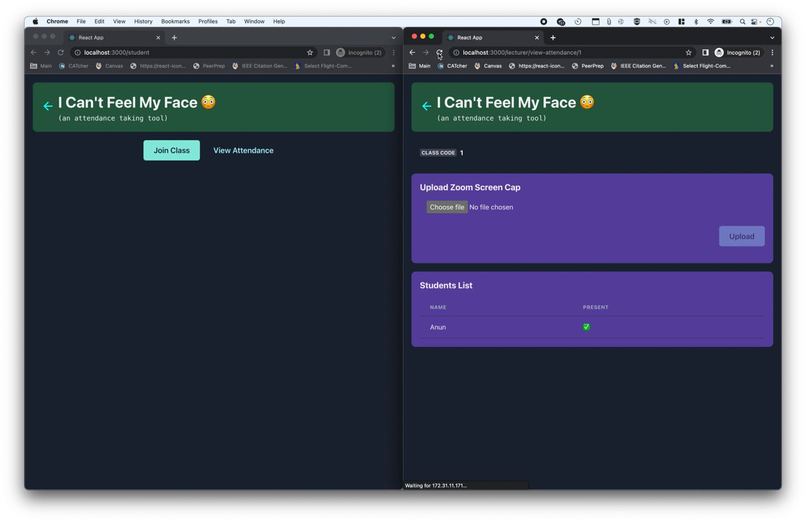The width and height of the screenshot is (806, 522).
Task: Expand tab search chevron in student window
Action: point(394,38)
